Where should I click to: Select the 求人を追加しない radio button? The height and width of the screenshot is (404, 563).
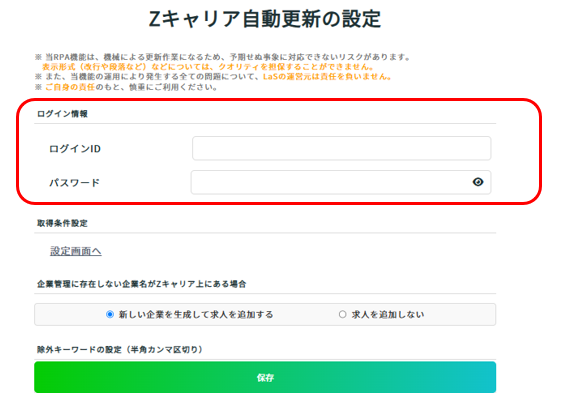(x=343, y=315)
